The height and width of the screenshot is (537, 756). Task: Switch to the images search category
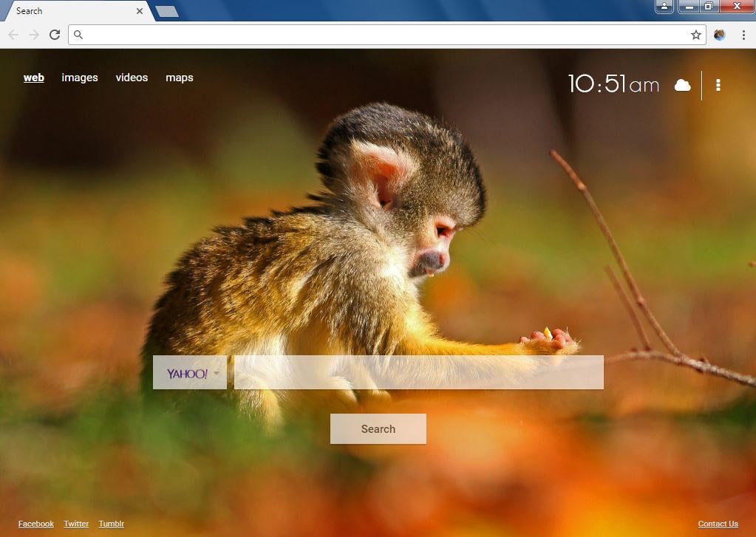(x=79, y=78)
